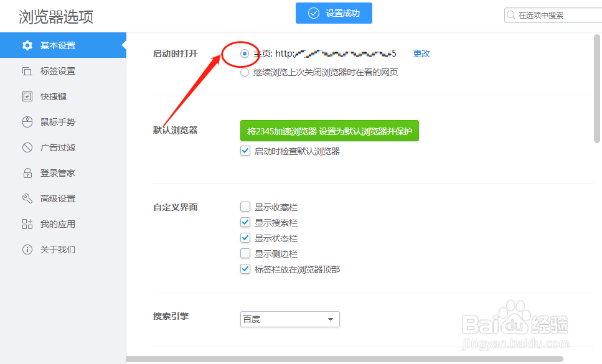This screenshot has width=602, height=364.
Task: Click the 在选项中搜索 search field
Action: point(553,15)
